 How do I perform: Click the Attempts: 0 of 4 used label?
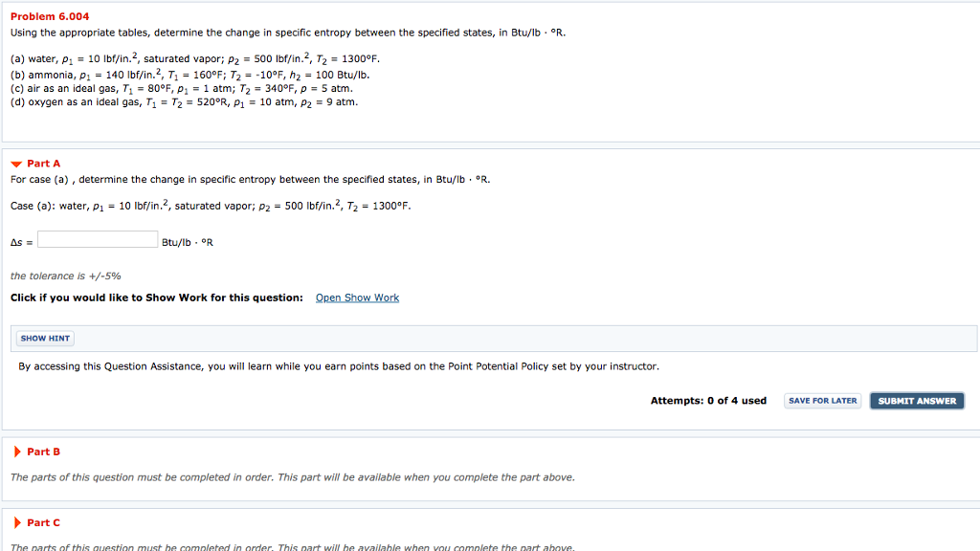click(x=708, y=400)
